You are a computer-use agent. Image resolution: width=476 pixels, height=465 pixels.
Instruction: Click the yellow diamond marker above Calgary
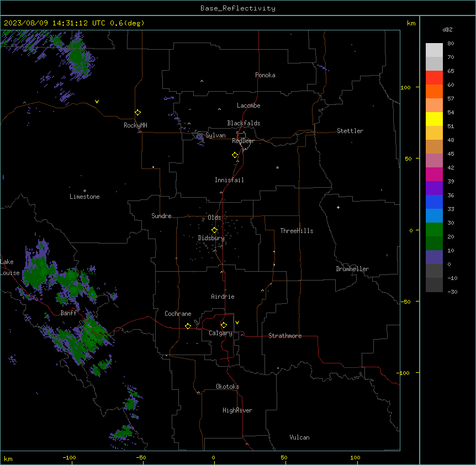tap(224, 325)
